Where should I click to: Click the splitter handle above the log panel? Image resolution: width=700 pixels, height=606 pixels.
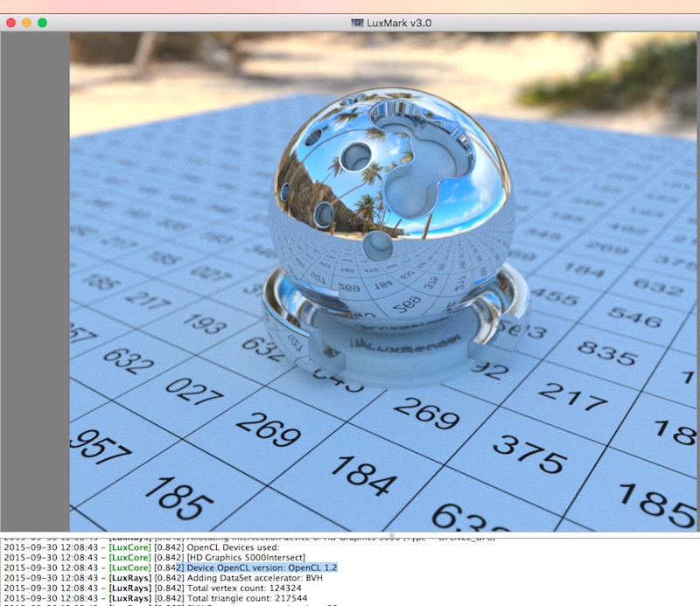[391, 534]
